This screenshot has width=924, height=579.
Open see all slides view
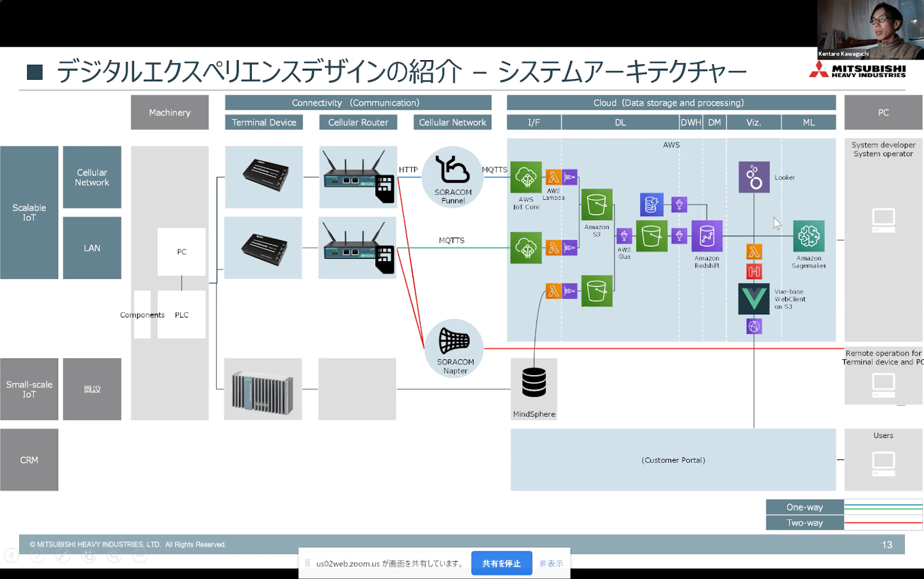(x=88, y=556)
